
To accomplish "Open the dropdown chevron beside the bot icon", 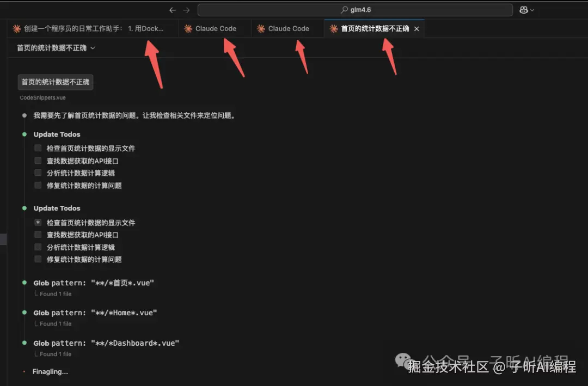I will pyautogui.click(x=531, y=9).
